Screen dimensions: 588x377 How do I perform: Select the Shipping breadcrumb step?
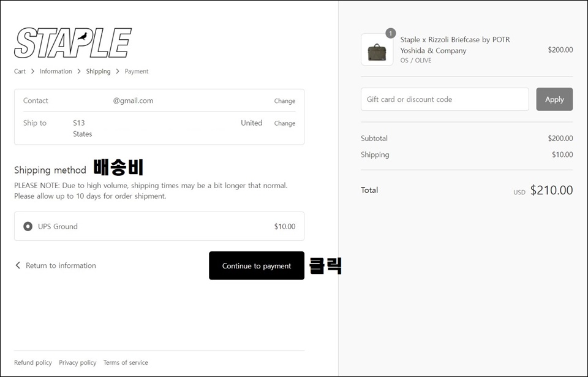(98, 71)
